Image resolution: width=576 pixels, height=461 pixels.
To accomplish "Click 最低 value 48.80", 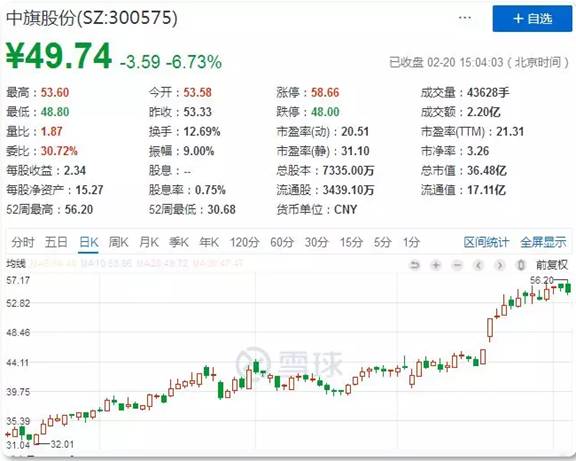I will (55, 112).
